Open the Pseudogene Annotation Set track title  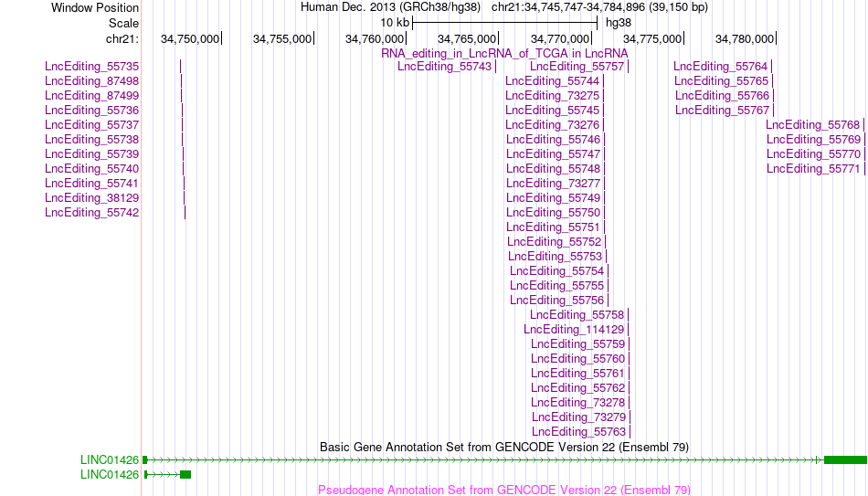click(x=504, y=490)
